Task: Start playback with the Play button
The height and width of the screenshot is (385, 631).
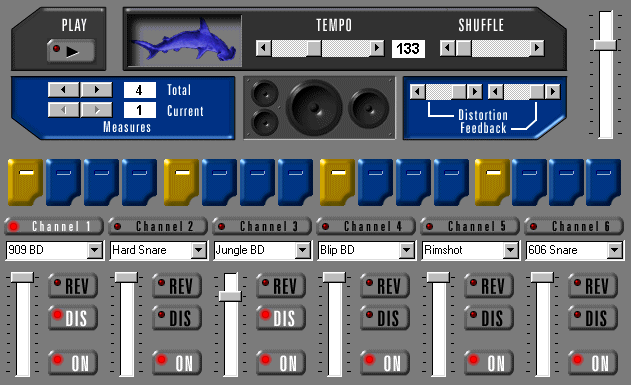Action: [x=71, y=51]
